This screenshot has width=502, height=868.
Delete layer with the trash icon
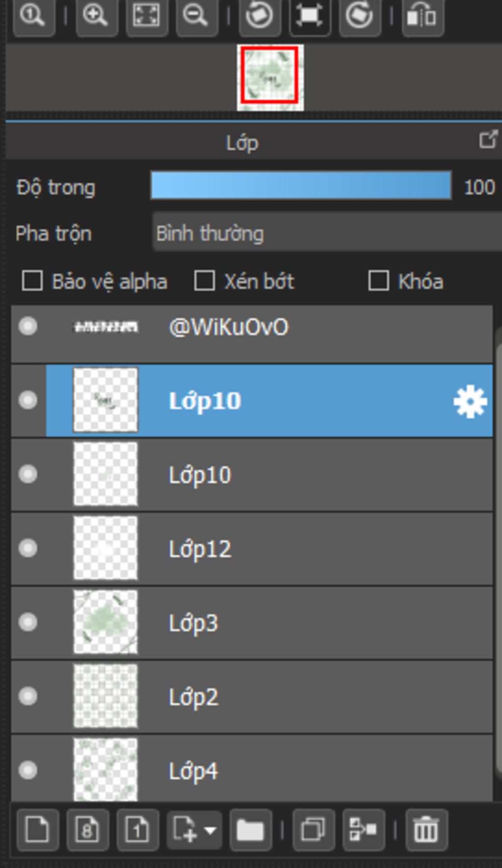click(x=426, y=830)
